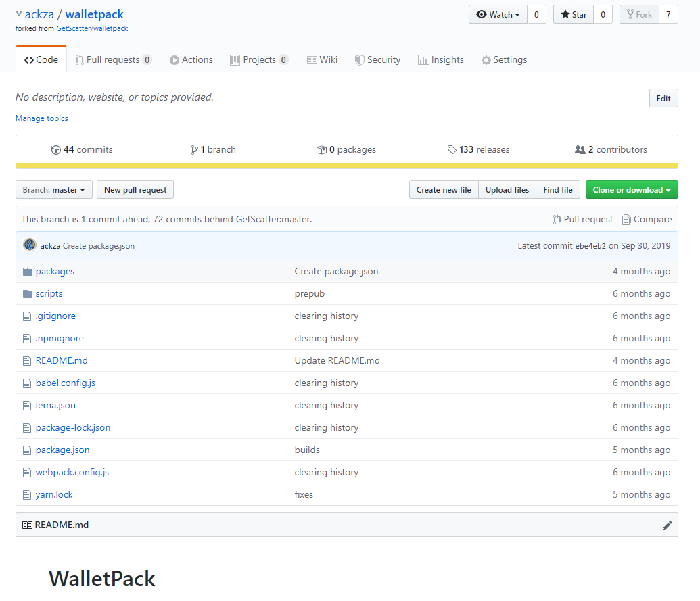Click the fork icon beside ackza

click(19, 14)
